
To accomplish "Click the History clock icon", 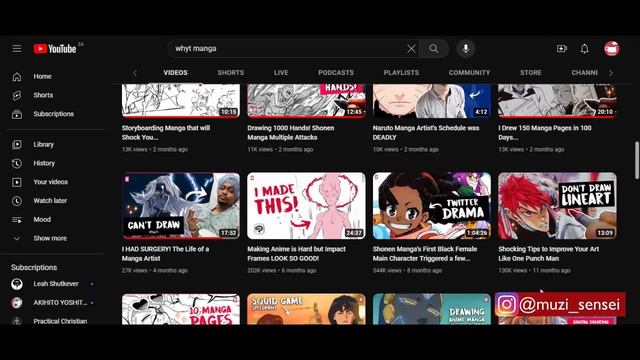I will click(x=17, y=163).
